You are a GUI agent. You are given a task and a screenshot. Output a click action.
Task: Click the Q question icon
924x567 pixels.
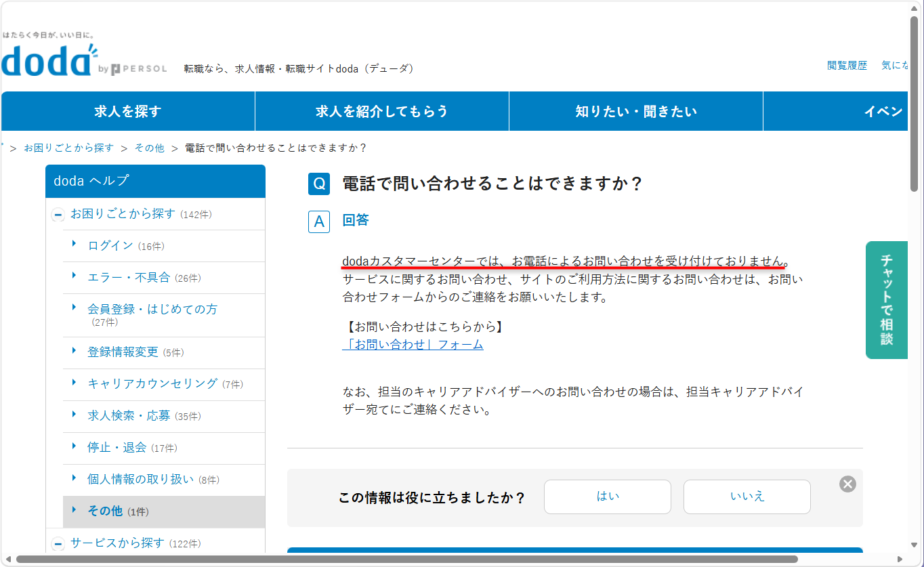tap(319, 184)
